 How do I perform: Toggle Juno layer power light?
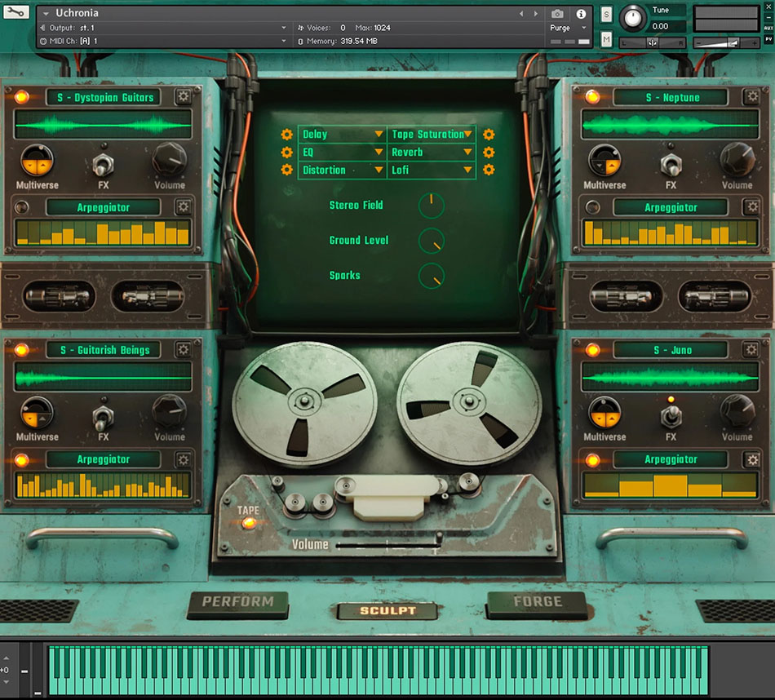591,350
